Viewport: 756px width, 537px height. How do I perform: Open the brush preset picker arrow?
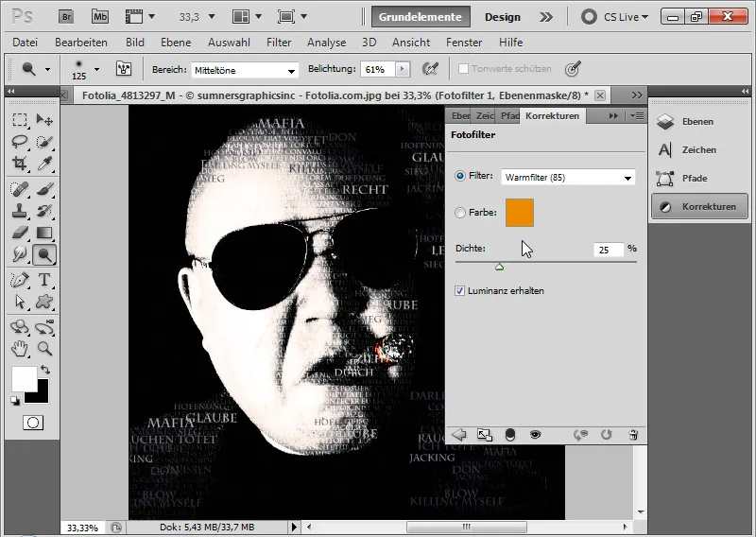[x=97, y=69]
